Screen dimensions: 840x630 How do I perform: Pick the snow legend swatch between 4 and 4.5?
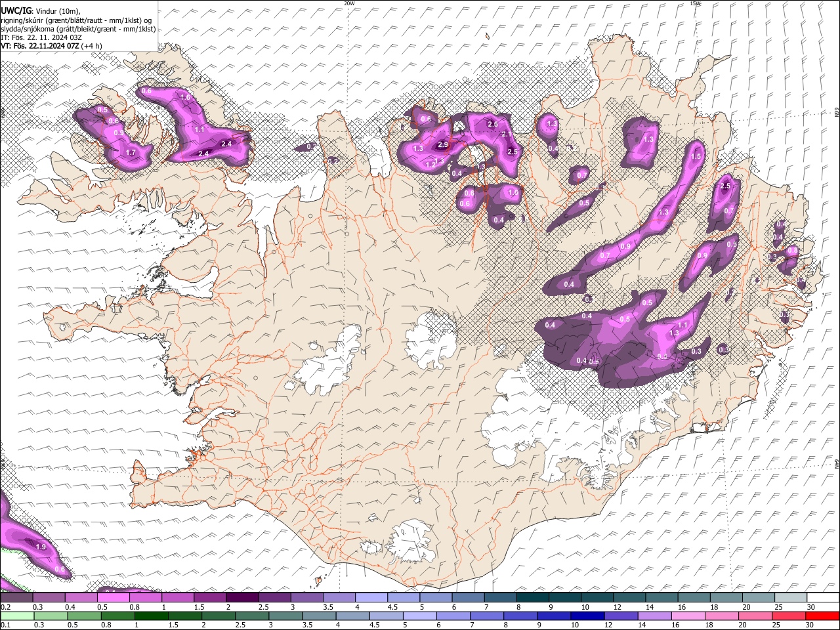371,598
